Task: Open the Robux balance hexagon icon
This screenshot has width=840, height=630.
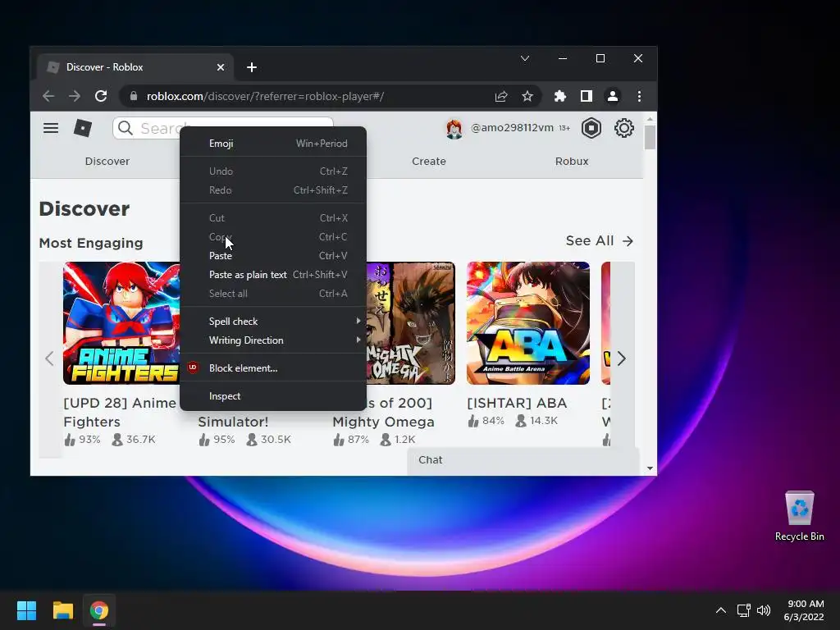Action: (591, 128)
